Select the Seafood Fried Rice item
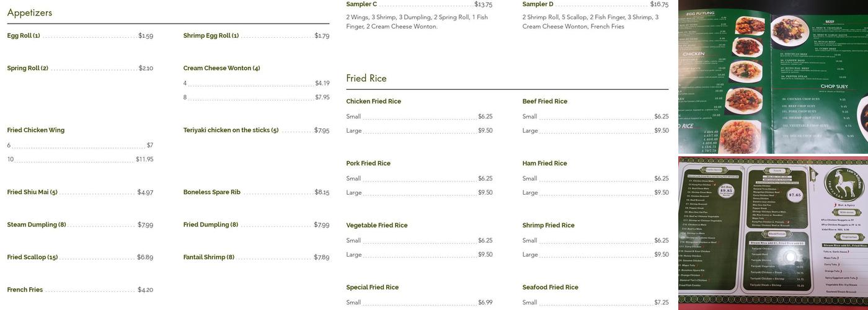Viewport: 868px width, 310px height. [550, 288]
